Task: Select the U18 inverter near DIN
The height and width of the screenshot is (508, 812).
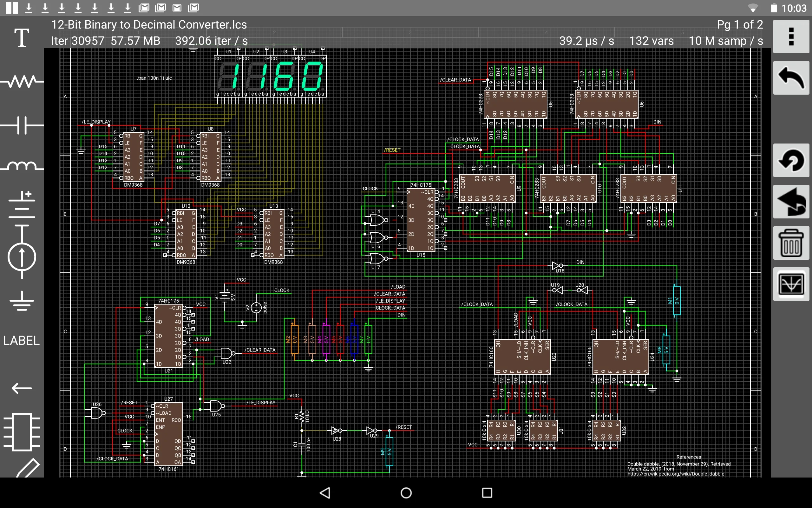Action: pyautogui.click(x=558, y=266)
